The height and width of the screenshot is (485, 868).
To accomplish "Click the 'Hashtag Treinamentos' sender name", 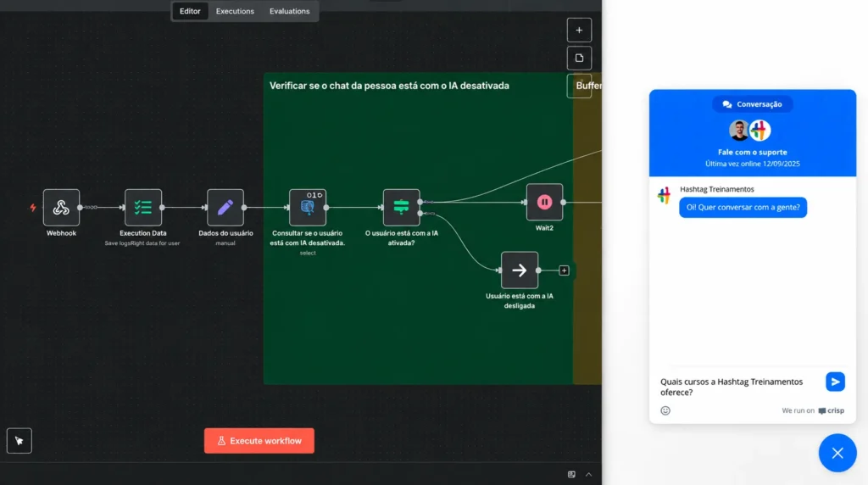I will (x=717, y=189).
